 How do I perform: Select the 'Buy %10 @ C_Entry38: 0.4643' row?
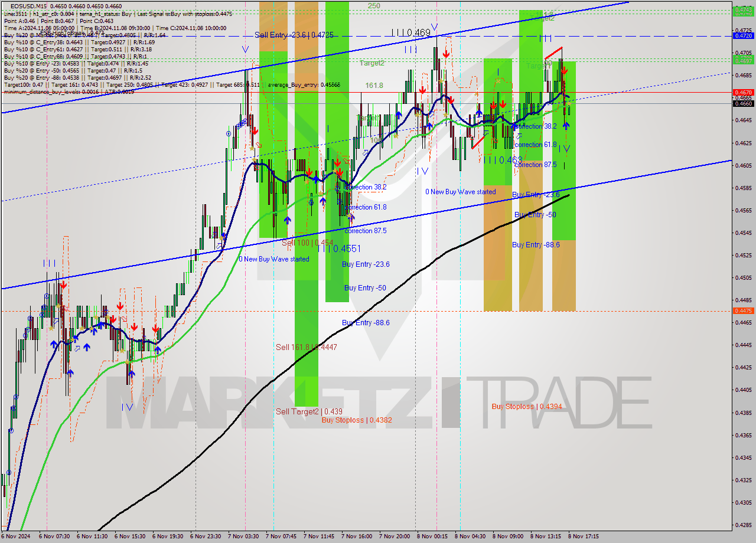tap(79, 42)
